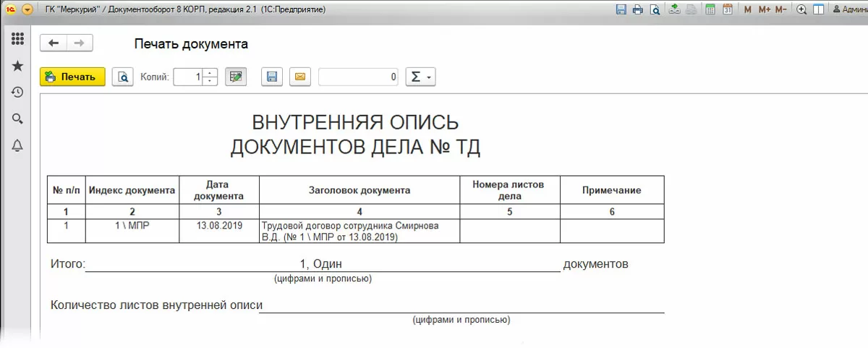Viewport: 868px width, 348px height.
Task: Toggle the edit mode icon after copies
Action: pos(236,77)
